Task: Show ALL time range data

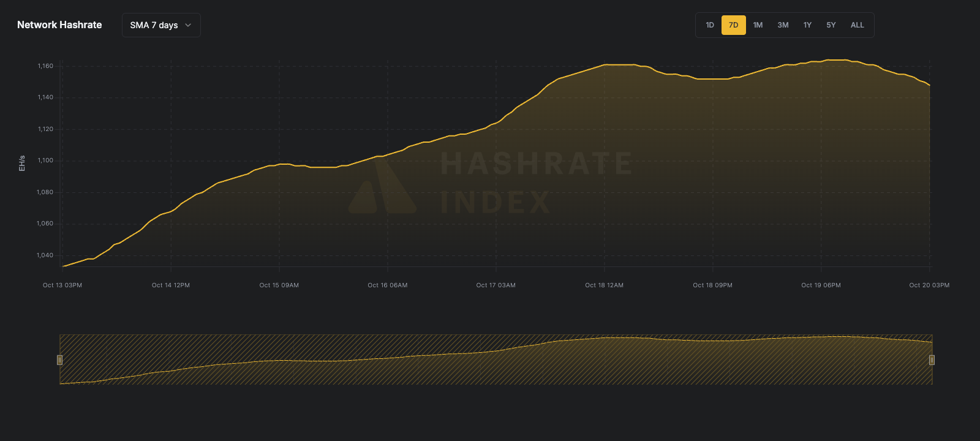Action: tap(857, 25)
